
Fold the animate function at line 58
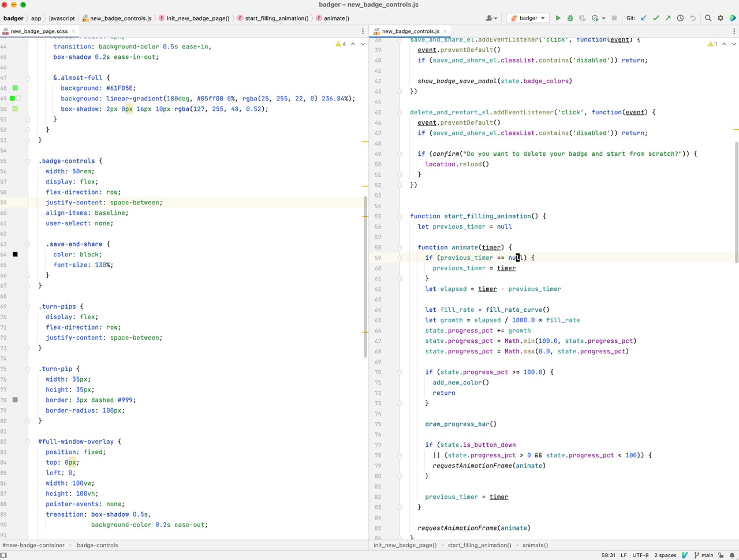pyautogui.click(x=399, y=248)
